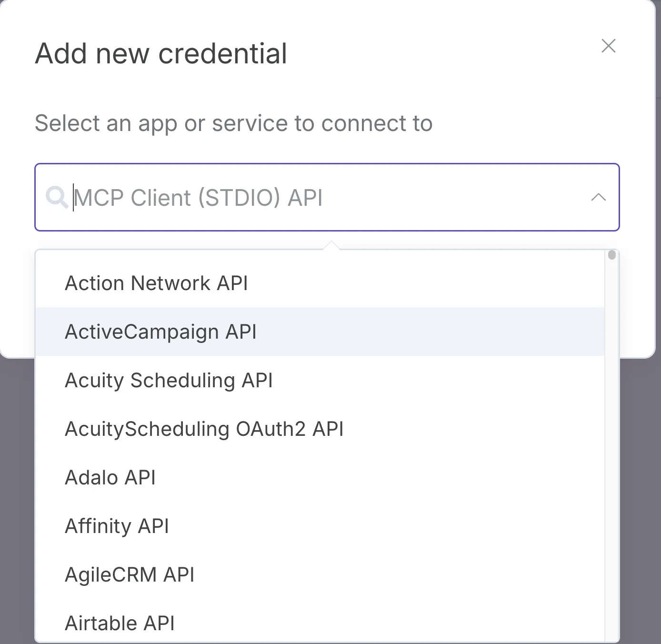661x644 pixels.
Task: Click the dropdown scrollbar thumb
Action: coord(611,255)
